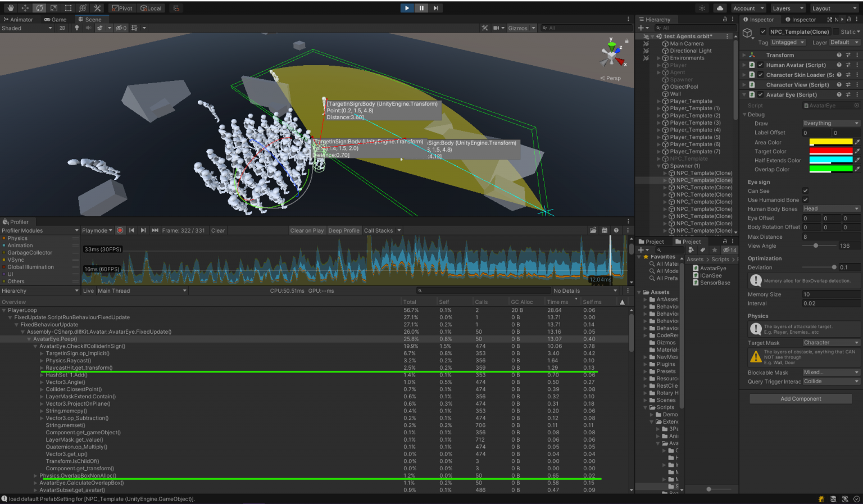
Task: Click the profiler Record button
Action: [120, 230]
